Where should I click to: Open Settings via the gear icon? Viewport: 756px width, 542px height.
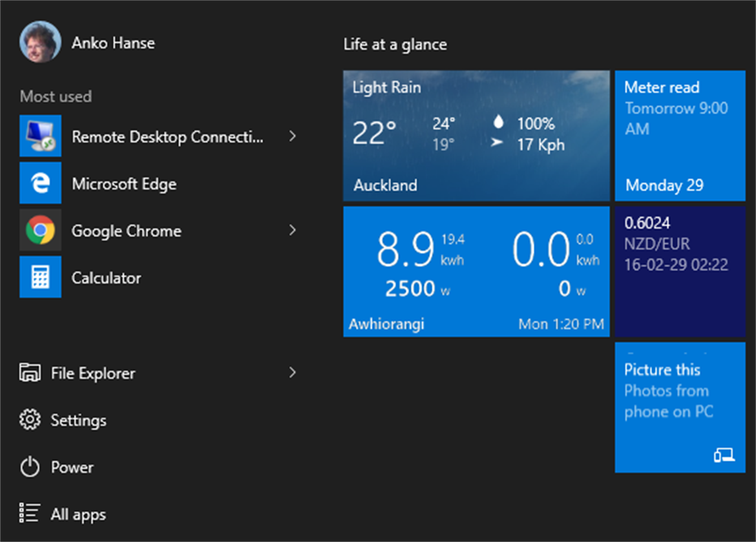(30, 420)
